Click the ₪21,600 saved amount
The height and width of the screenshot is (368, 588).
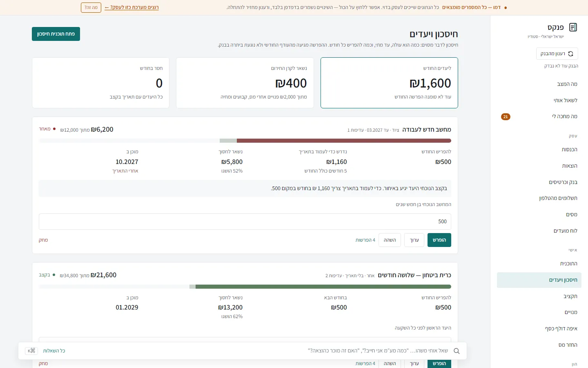103,275
